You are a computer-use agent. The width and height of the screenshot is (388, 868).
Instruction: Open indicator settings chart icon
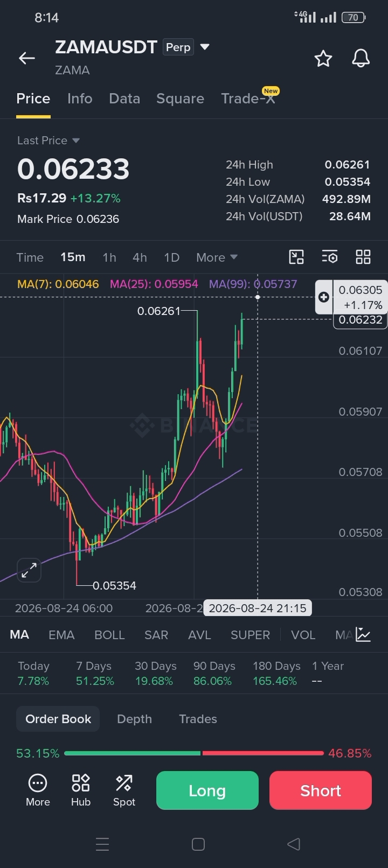[364, 635]
